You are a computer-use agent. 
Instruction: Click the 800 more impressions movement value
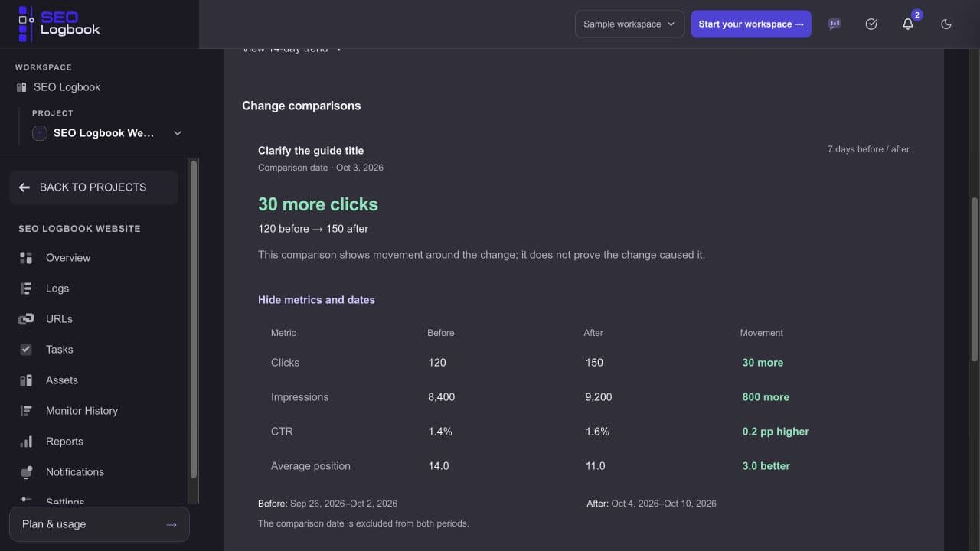tap(766, 397)
